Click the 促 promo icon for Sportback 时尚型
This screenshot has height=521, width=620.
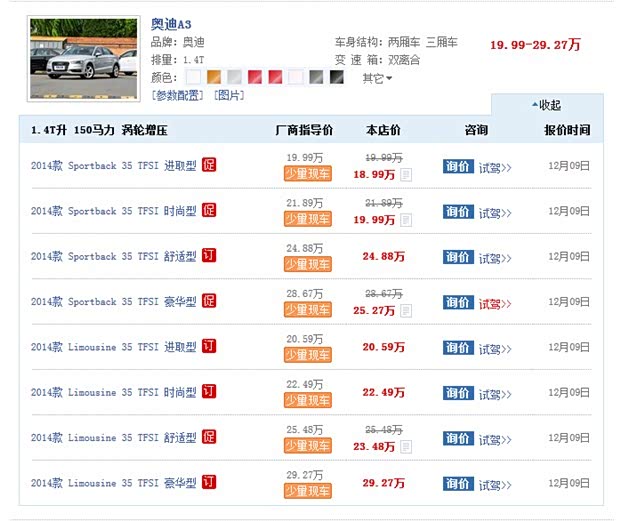click(209, 210)
